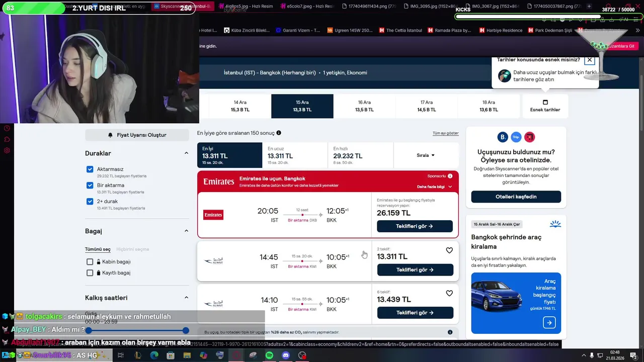644x362 pixels.
Task: Open The Cettia İstanbul bookmark
Action: click(400, 30)
